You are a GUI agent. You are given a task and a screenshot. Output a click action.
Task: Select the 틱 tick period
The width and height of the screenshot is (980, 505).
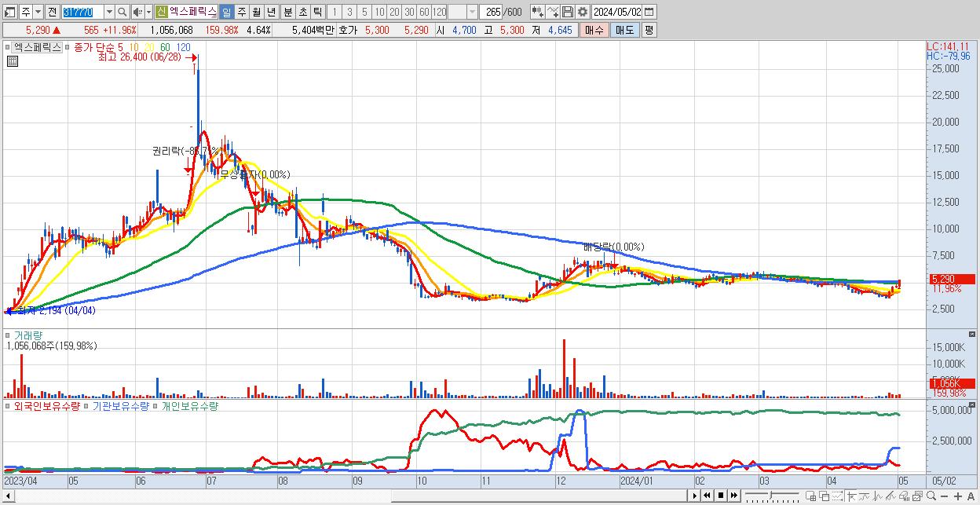click(x=317, y=12)
